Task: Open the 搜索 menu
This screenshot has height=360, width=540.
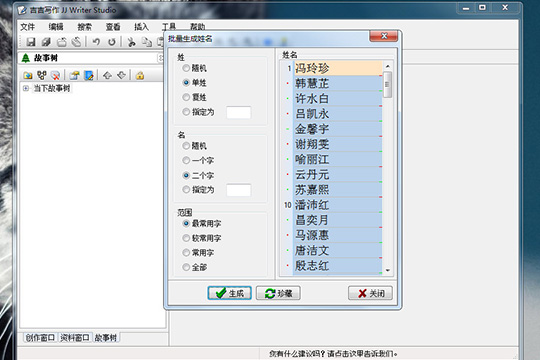Action: pyautogui.click(x=84, y=27)
